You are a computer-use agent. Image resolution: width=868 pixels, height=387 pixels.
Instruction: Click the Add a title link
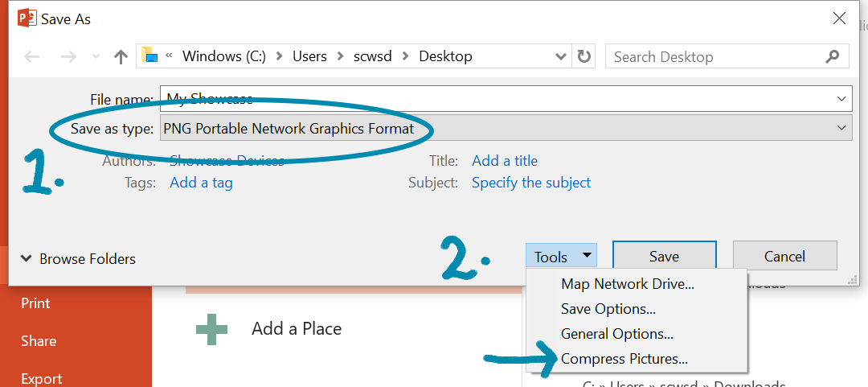coord(505,161)
